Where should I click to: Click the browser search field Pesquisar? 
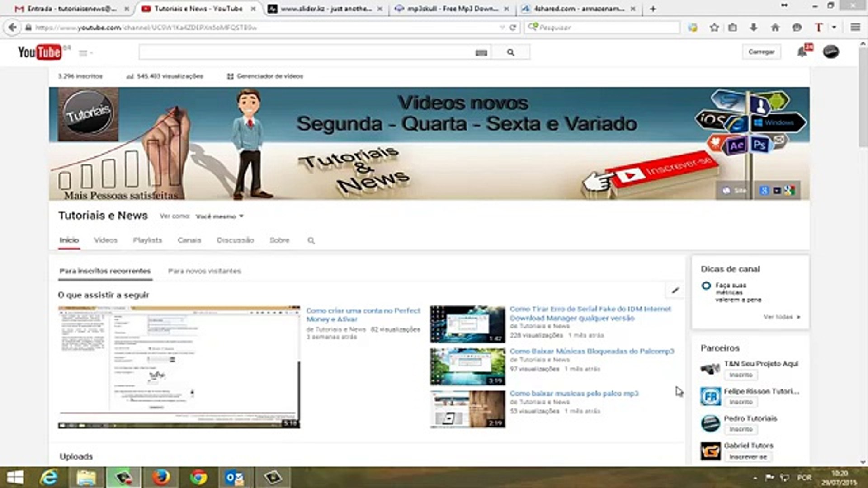[x=602, y=27]
